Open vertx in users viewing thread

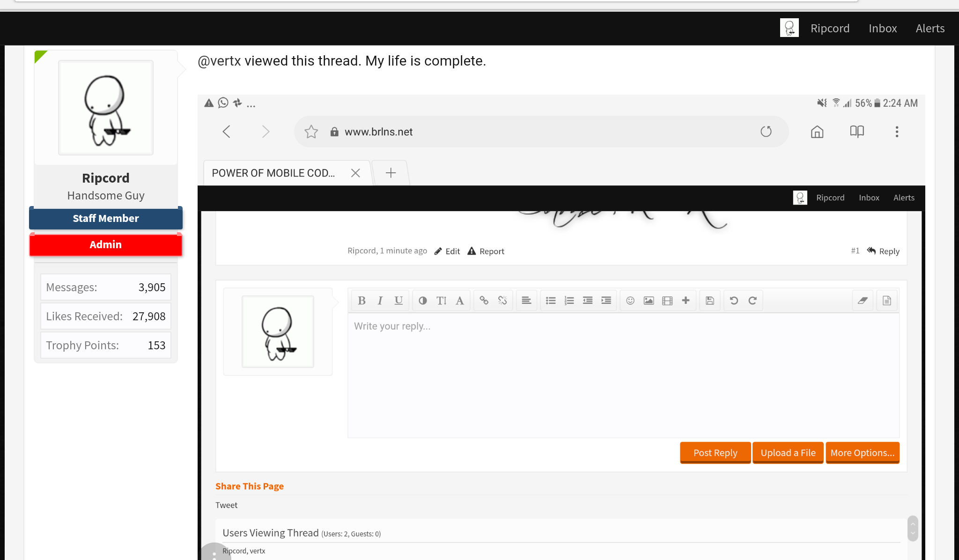(257, 551)
